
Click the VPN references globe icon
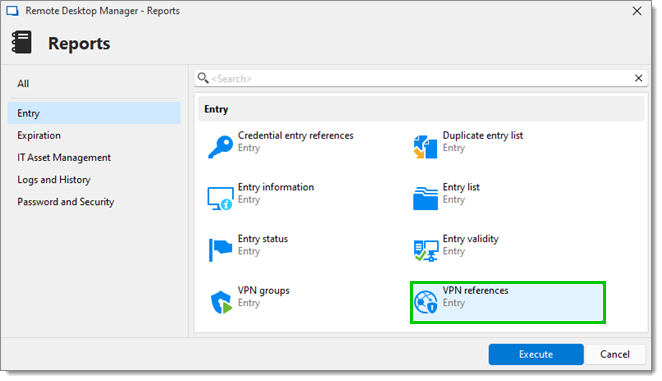coord(425,302)
